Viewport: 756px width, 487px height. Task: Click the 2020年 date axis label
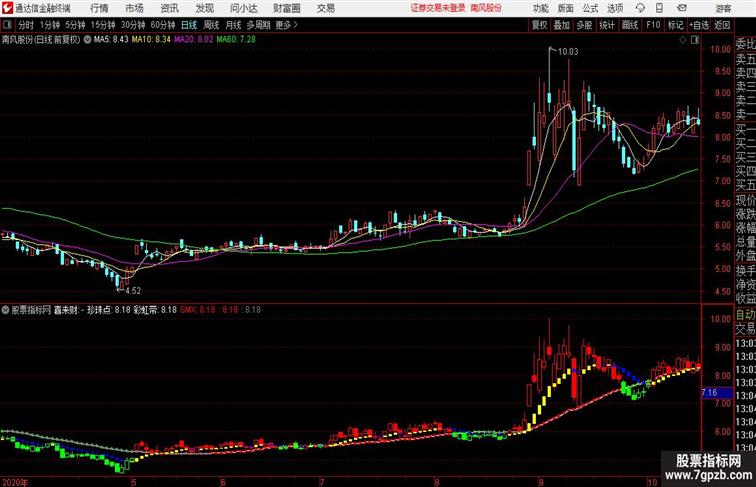click(x=15, y=482)
